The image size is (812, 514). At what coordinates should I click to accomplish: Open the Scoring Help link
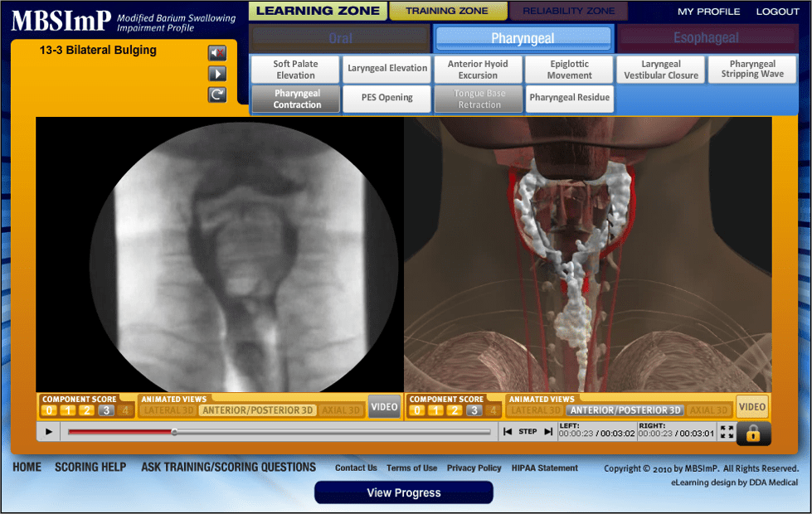[90, 468]
